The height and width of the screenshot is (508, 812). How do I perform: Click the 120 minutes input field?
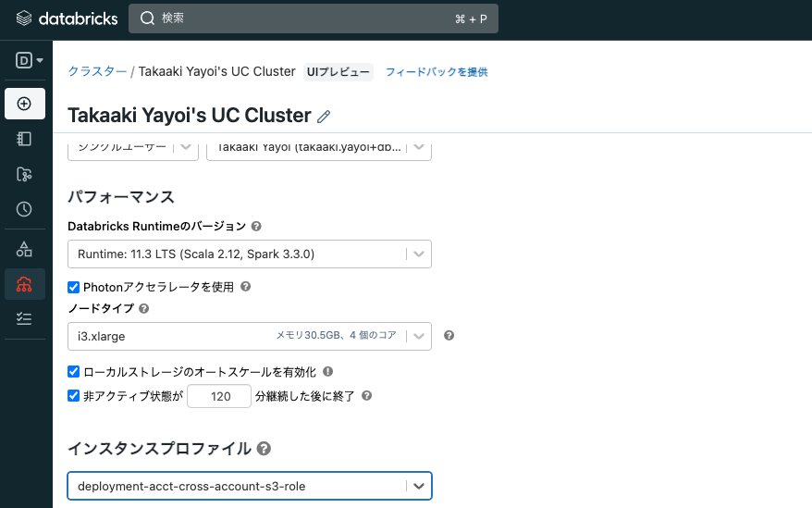219,397
